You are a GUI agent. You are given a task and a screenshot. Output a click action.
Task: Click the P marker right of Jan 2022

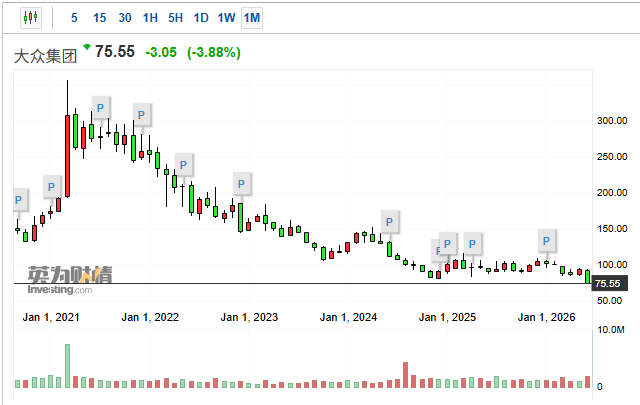click(x=183, y=165)
